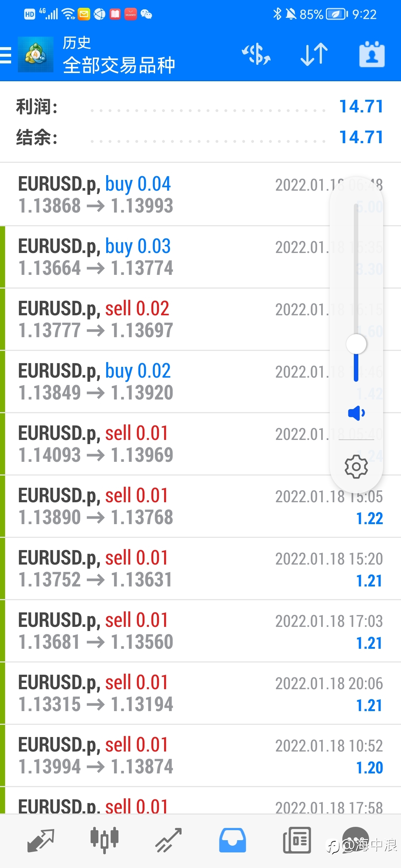This screenshot has height=868, width=401.
Task: Open the Quotes tab arrows icon
Action: point(41,840)
